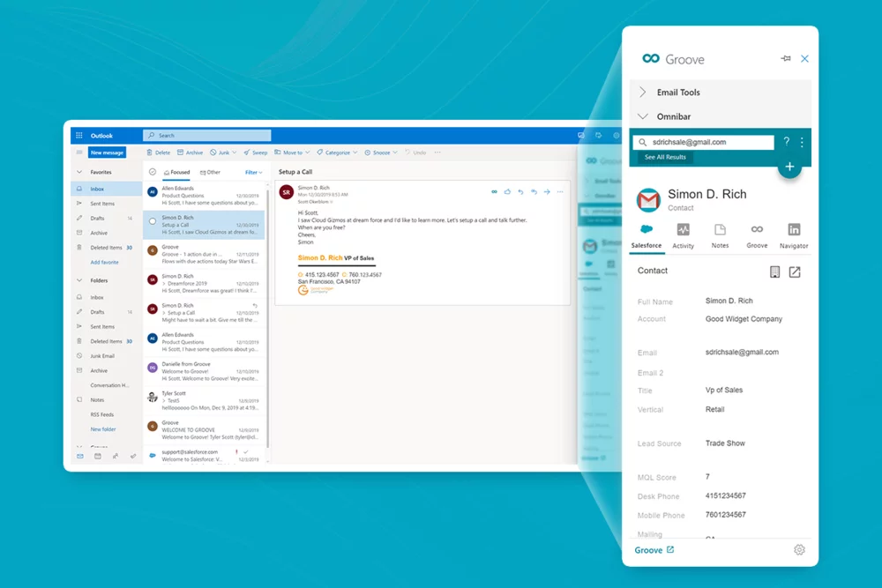Open Allen Edwards Product Questions 12/30 email
882x588 pixels.
pyautogui.click(x=205, y=196)
